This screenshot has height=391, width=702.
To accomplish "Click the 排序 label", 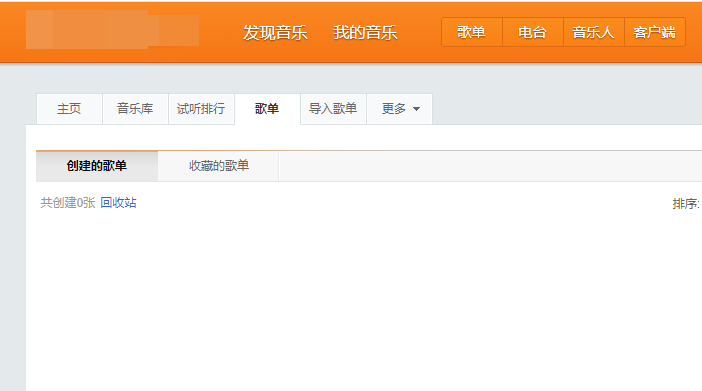I will [685, 204].
